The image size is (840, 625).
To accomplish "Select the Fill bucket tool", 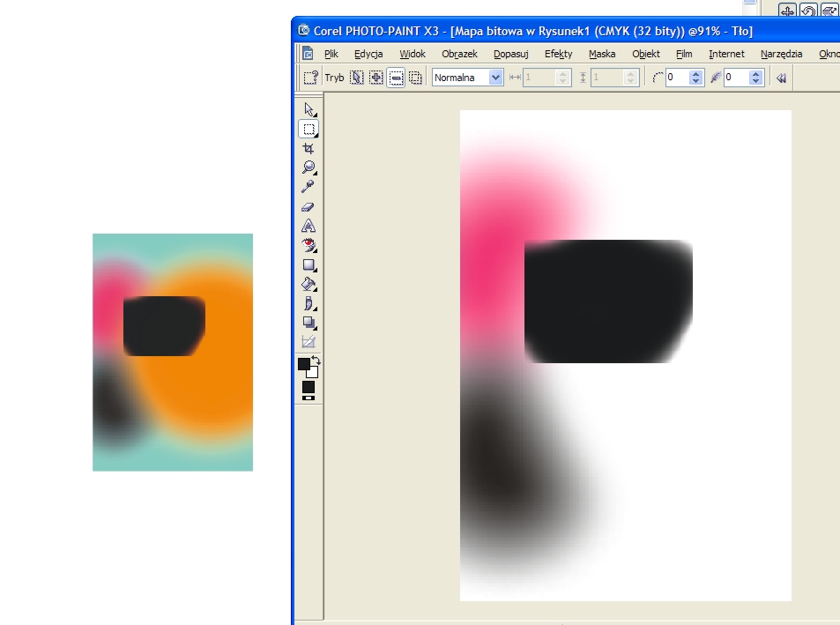I will (x=308, y=284).
